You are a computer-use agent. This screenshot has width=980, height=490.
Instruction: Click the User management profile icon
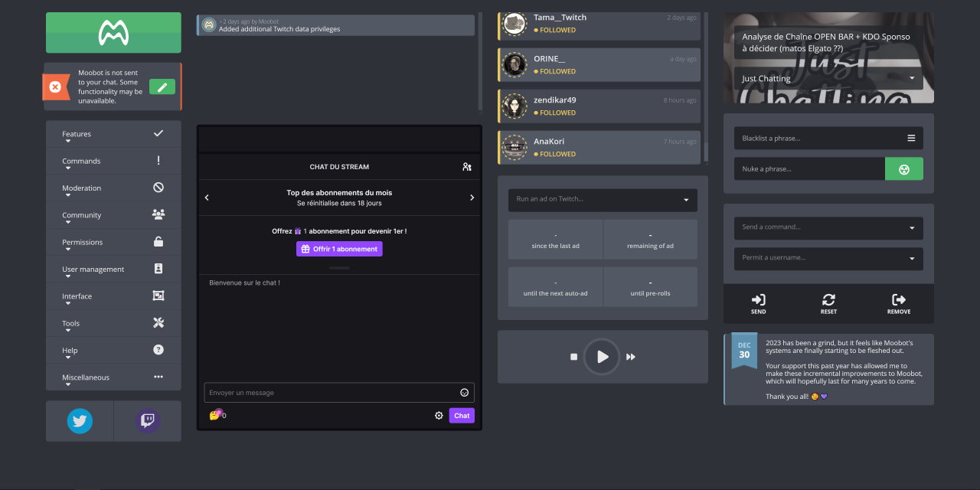coord(158,269)
